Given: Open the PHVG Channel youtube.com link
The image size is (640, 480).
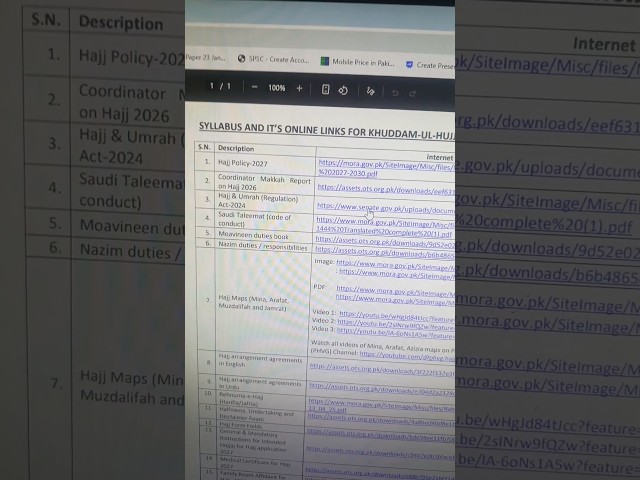Looking at the screenshot, I should click(407, 356).
